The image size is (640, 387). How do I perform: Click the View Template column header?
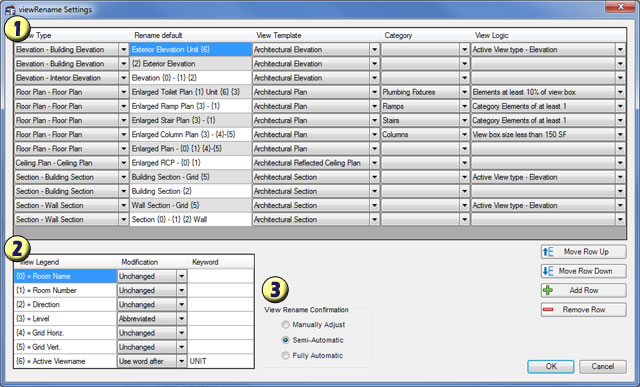pyautogui.click(x=316, y=36)
